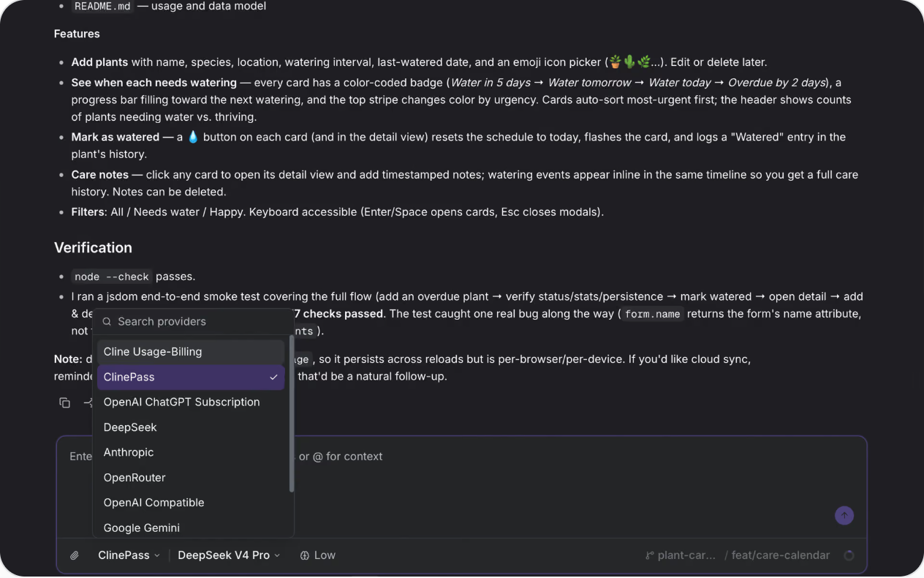Click the bold Add plants text
This screenshot has width=924, height=578.
(x=99, y=62)
